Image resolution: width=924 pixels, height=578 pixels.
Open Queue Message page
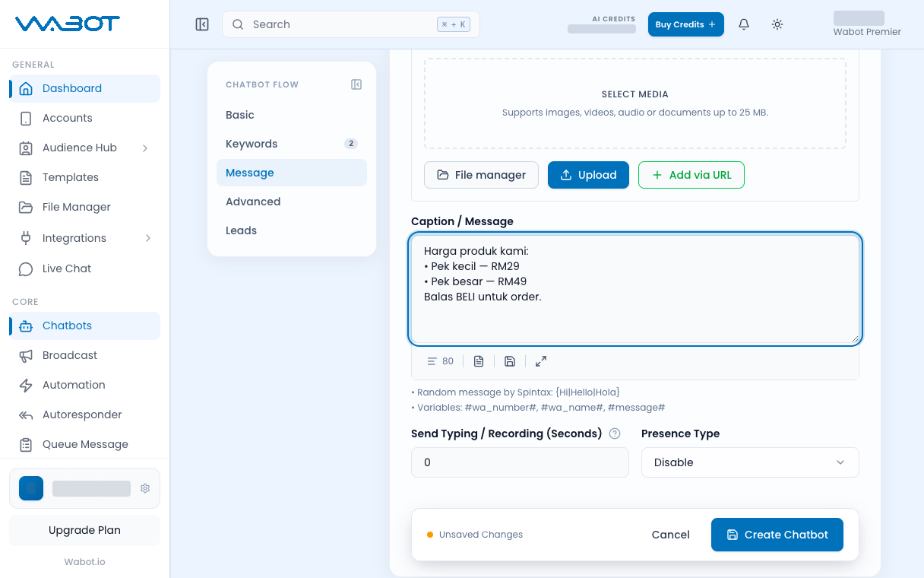click(84, 444)
